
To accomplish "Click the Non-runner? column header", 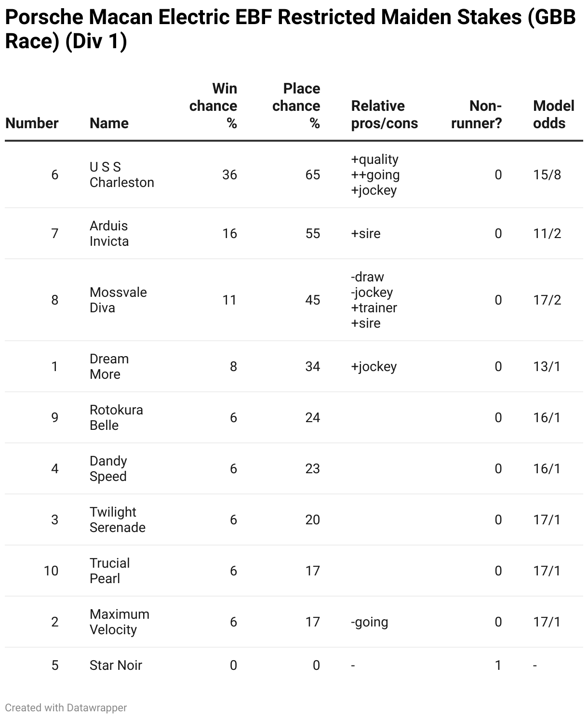I will [x=476, y=114].
